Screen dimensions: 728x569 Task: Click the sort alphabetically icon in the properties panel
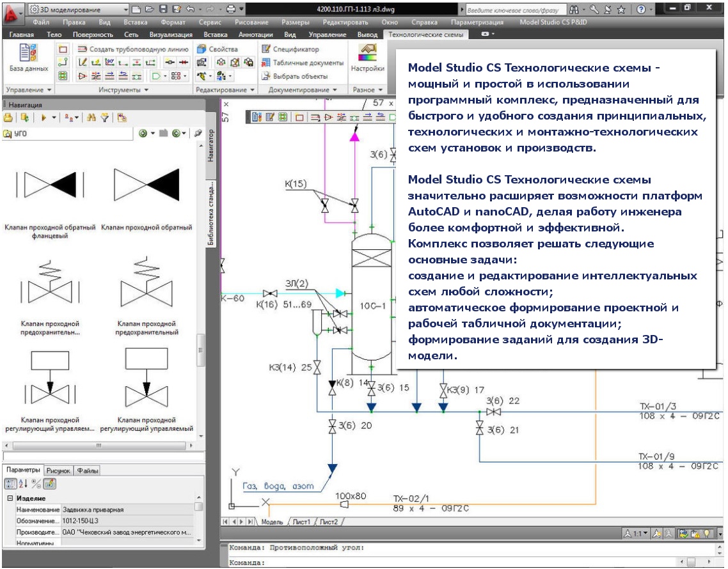click(23, 483)
